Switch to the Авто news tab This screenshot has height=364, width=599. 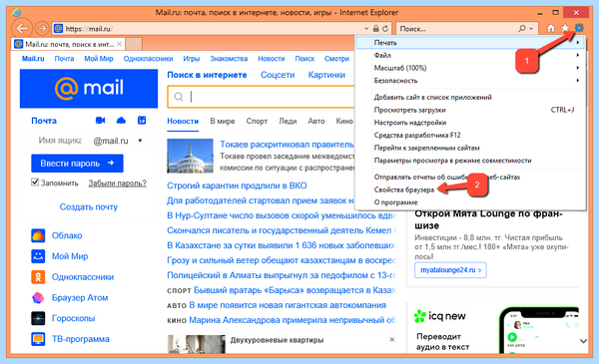click(x=316, y=121)
